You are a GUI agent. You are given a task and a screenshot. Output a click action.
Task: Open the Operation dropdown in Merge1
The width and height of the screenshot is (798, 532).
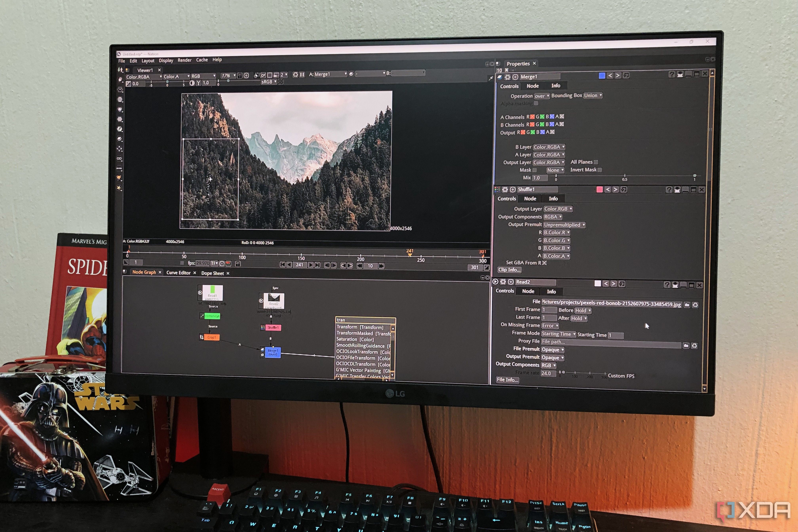[x=542, y=96]
